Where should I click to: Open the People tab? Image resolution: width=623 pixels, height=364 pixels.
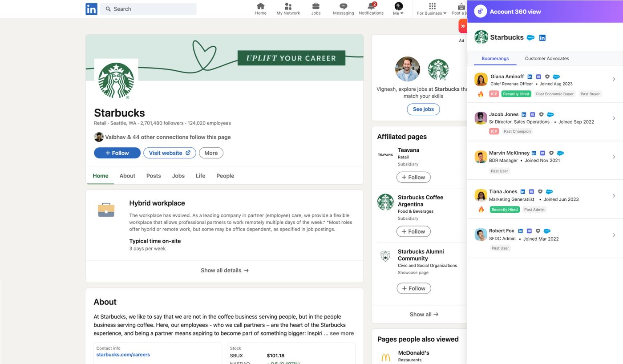click(225, 176)
